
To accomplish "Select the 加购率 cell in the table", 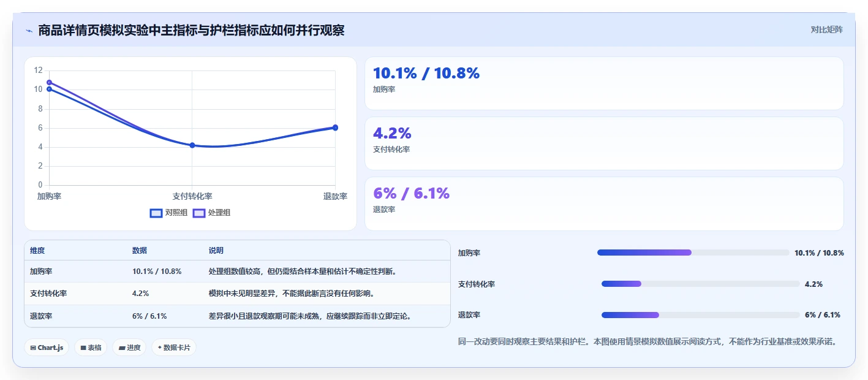I will pos(41,271).
